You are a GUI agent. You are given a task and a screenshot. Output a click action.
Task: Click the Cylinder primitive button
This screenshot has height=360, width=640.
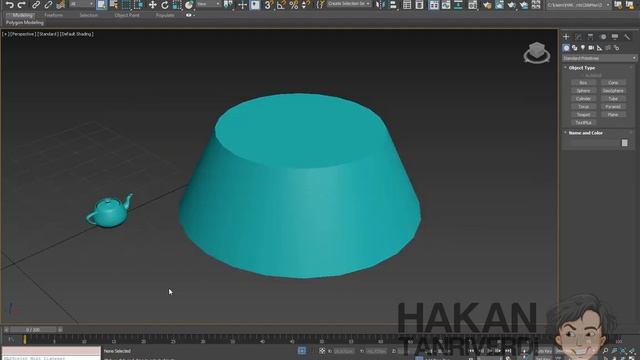coord(583,99)
